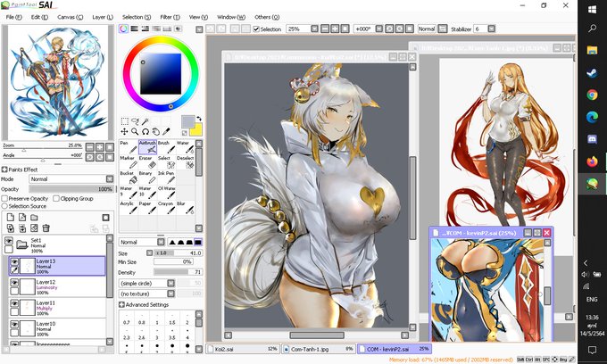Select the Ink Pen tool
The height and width of the screenshot is (364, 607).
pyautogui.click(x=166, y=178)
